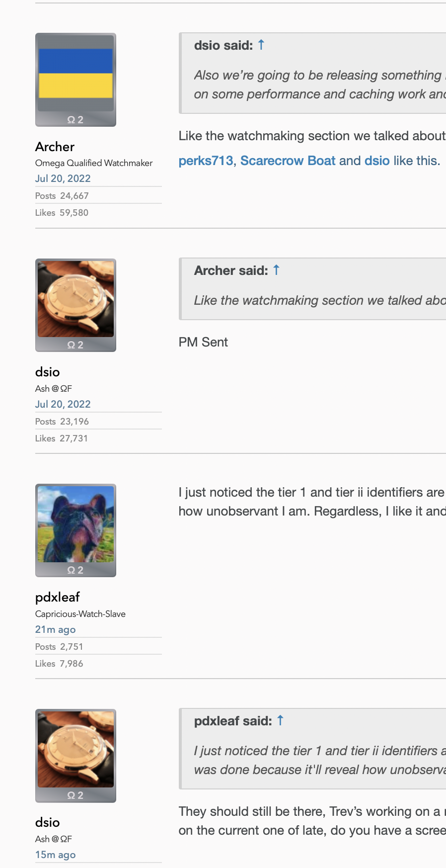View pdxleaf's bulldog avatar profile

pyautogui.click(x=75, y=524)
